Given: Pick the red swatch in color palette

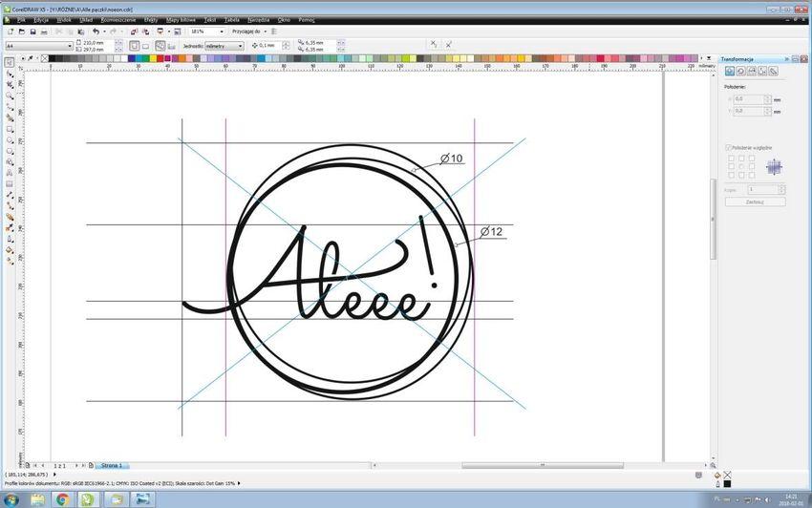Looking at the screenshot, I should 160,58.
